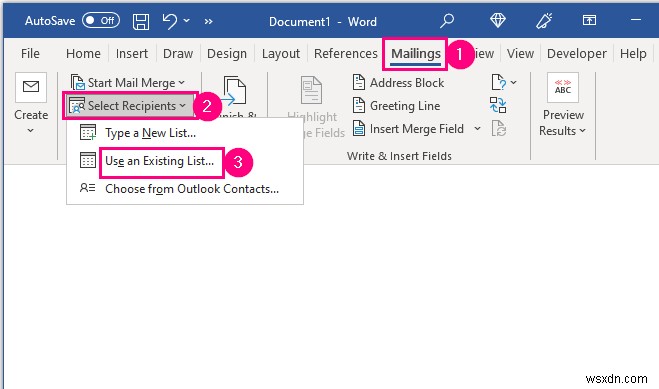Viewport: 659px width, 389px height.
Task: Click the diamond premium icon
Action: [x=498, y=20]
